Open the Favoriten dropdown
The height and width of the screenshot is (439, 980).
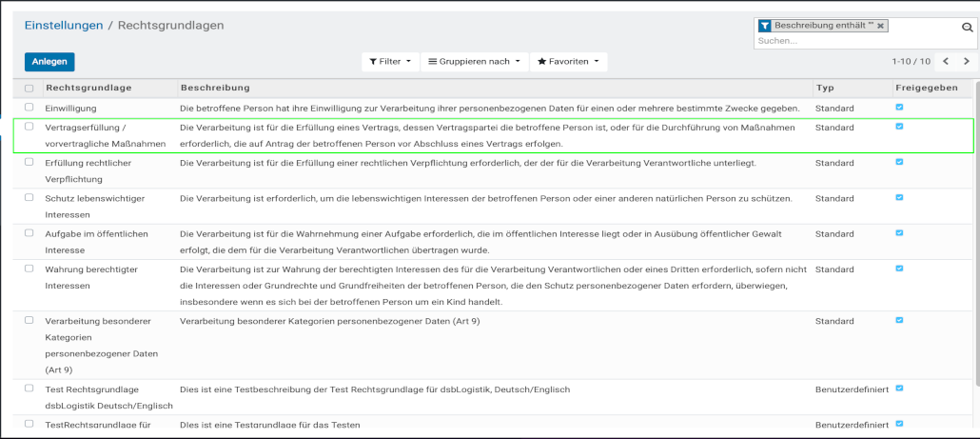click(x=568, y=62)
